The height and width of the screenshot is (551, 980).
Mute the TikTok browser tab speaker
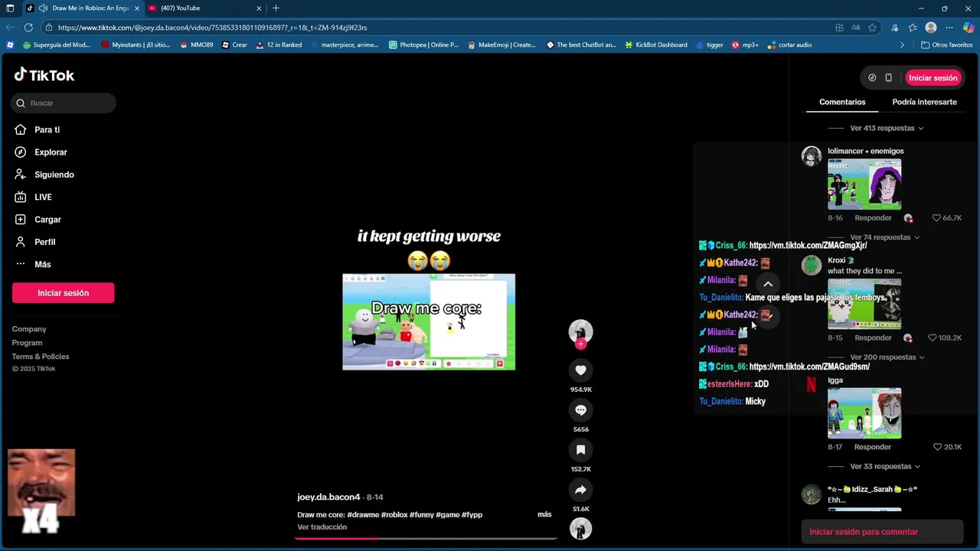point(43,8)
